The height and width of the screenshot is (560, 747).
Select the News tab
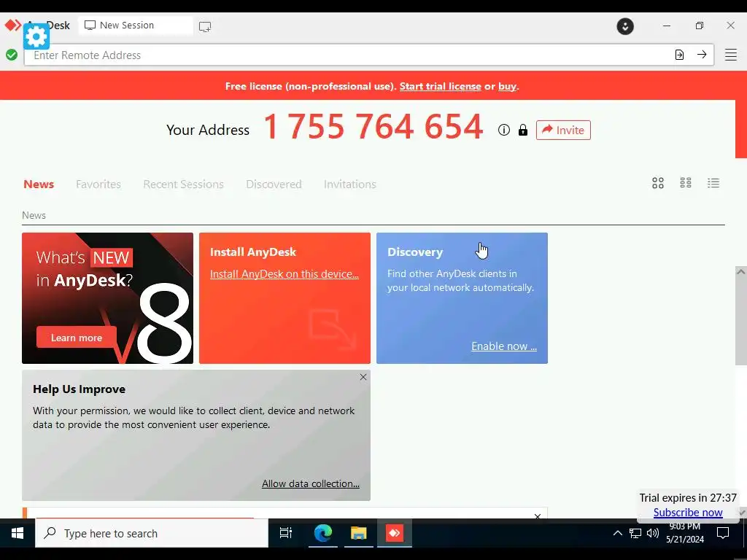click(x=39, y=184)
